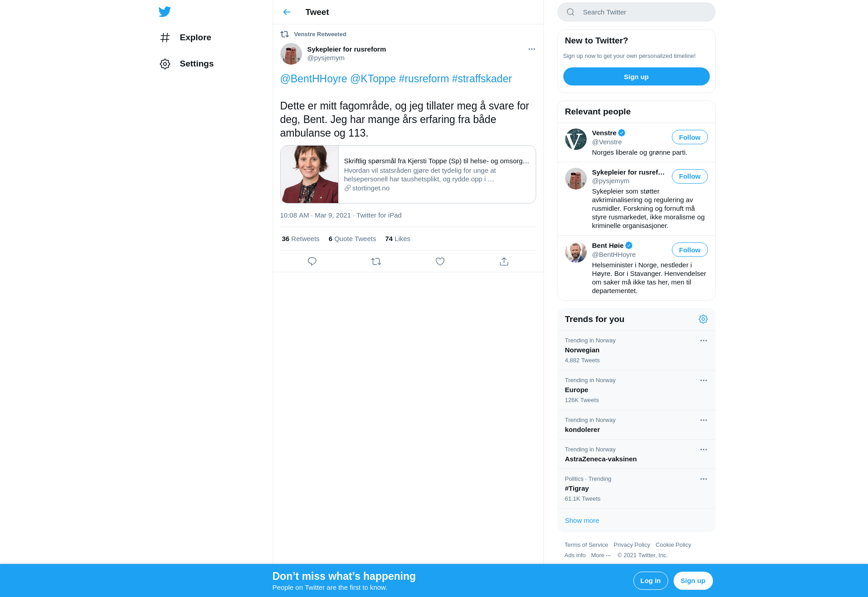Image resolution: width=868 pixels, height=597 pixels.
Task: Open the tweet's more options menu
Action: pyautogui.click(x=532, y=49)
